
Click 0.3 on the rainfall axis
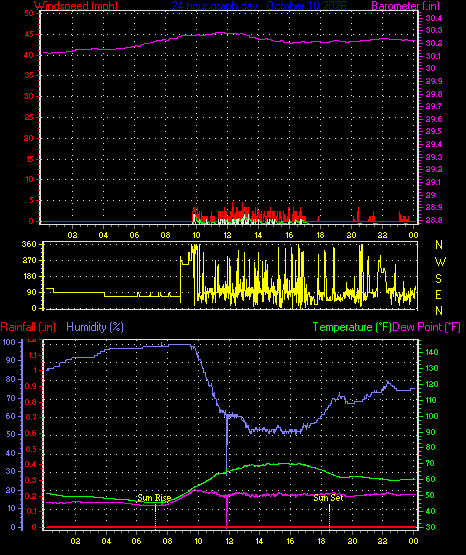coord(31,480)
